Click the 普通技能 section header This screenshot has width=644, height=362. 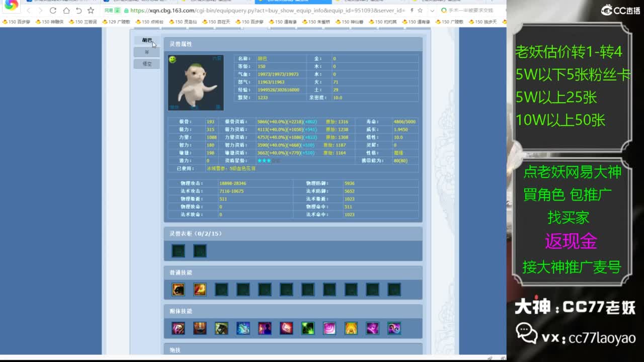[x=293, y=273]
